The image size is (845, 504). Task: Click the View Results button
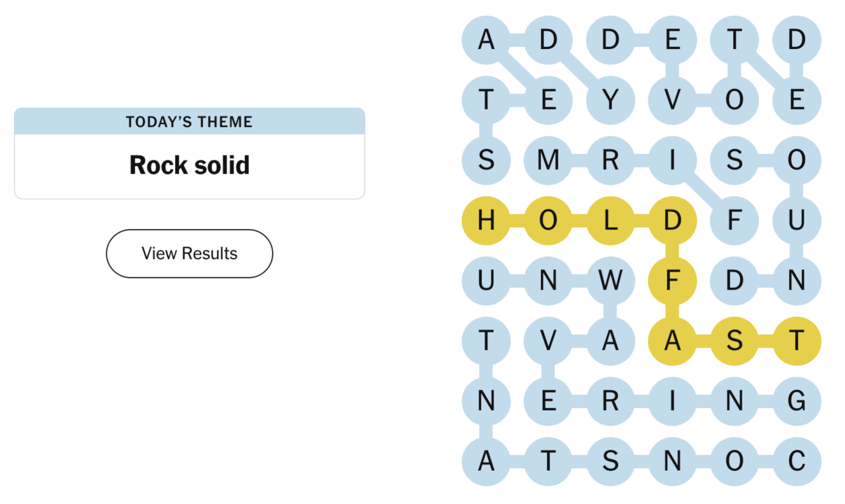189,253
